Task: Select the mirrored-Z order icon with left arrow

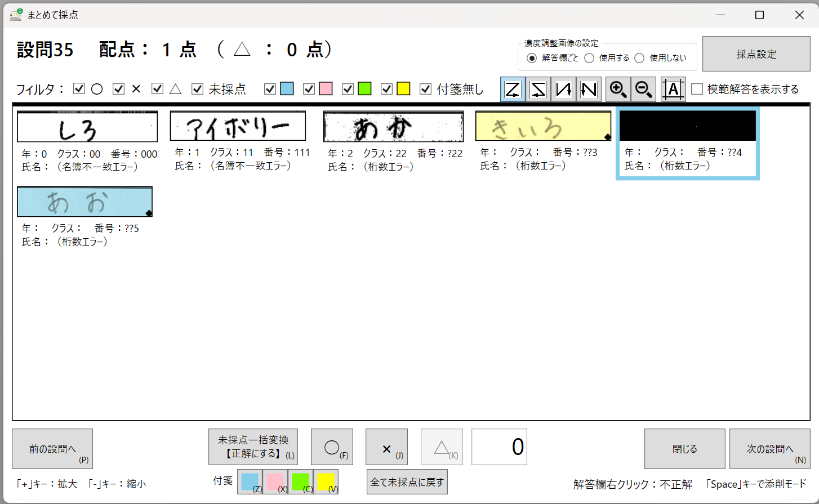Action: (x=538, y=90)
